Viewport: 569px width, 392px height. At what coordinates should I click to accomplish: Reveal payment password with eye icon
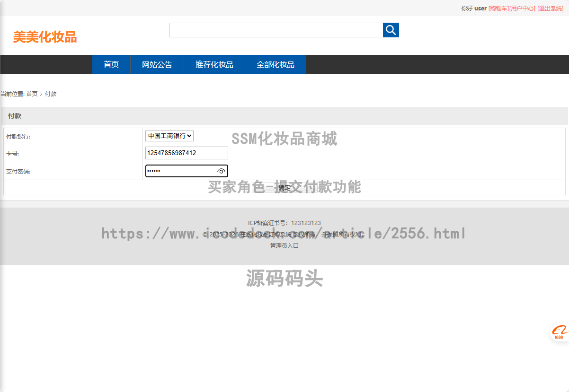click(x=221, y=171)
